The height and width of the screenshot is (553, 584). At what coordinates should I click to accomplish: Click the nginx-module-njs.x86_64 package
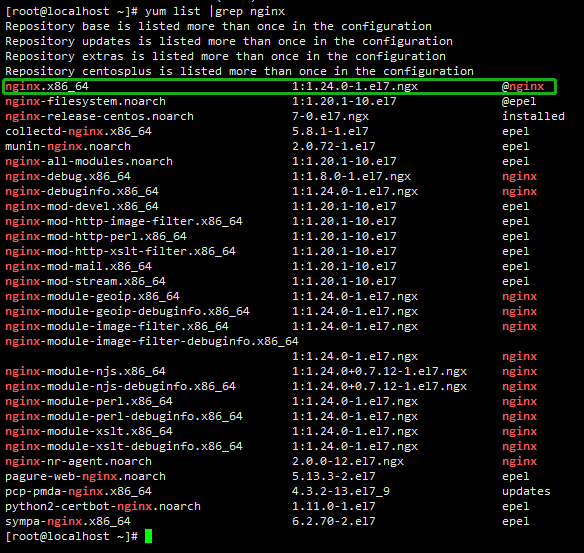tap(85, 371)
